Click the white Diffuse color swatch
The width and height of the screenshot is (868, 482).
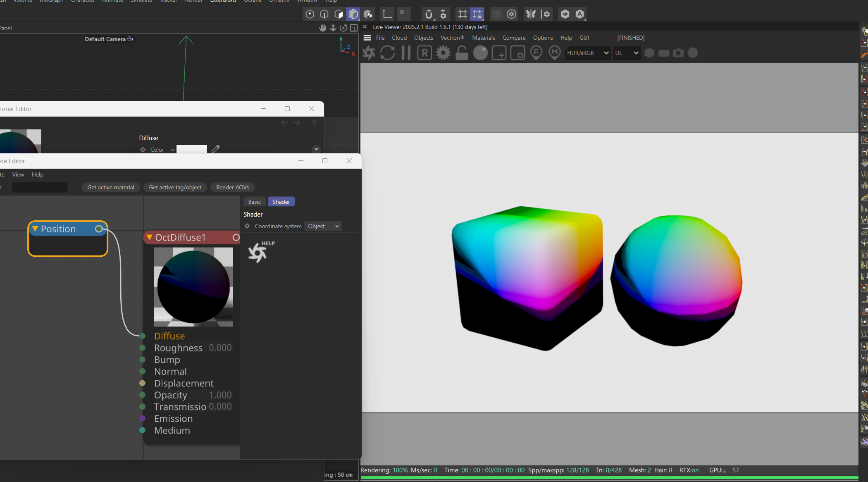point(191,149)
